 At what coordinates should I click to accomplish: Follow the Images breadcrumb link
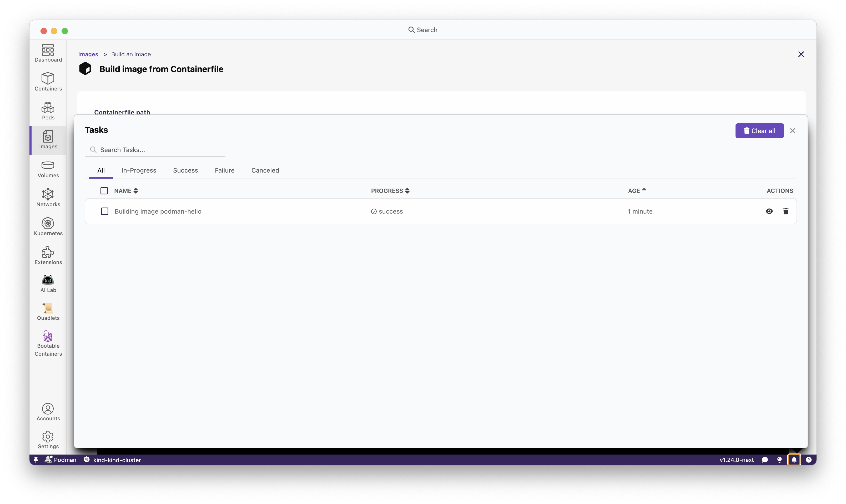point(88,54)
